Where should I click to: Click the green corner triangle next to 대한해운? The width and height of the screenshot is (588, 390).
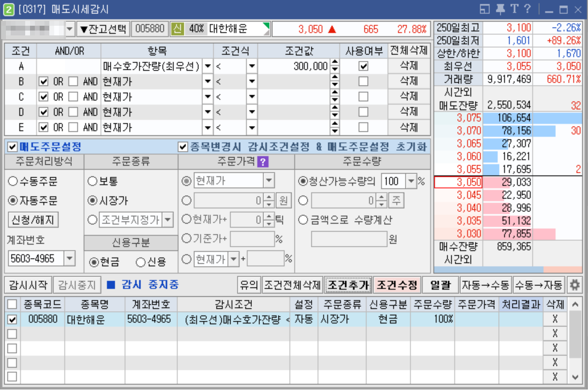pos(266,26)
